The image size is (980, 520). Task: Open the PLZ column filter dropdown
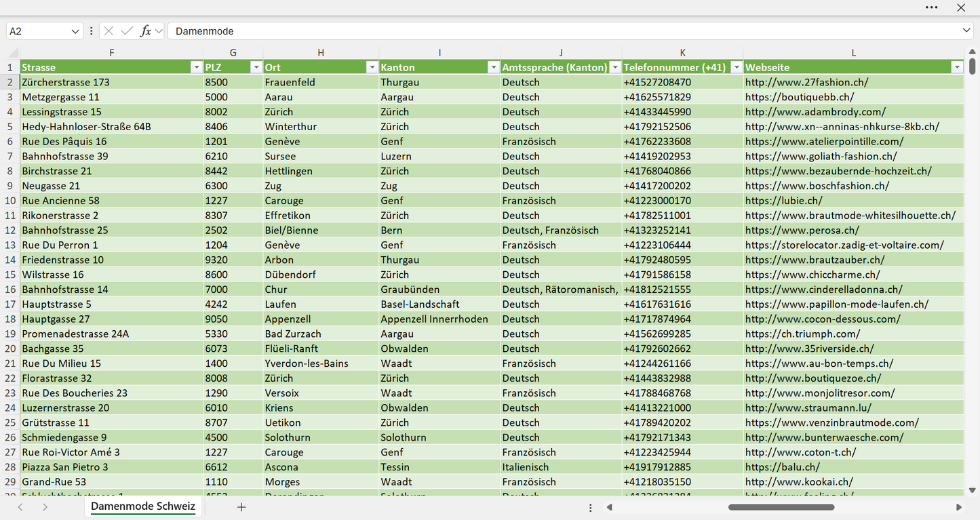[256, 67]
